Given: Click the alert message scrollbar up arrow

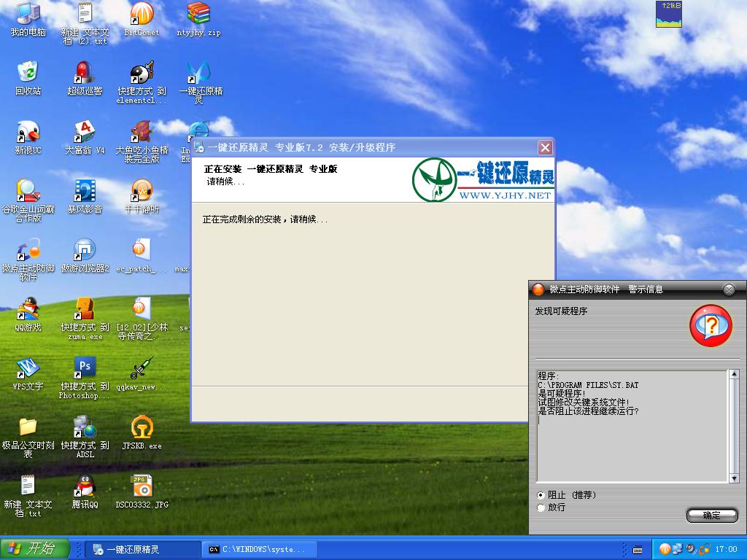Looking at the screenshot, I should pyautogui.click(x=734, y=374).
